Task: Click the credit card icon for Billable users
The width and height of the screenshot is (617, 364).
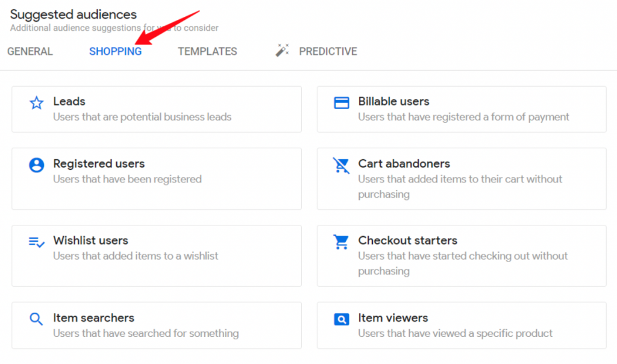Action: 341,102
